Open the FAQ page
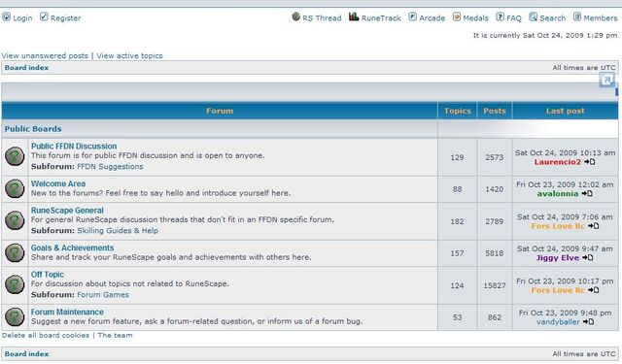Viewport: 622px width, 364px height. coord(514,18)
